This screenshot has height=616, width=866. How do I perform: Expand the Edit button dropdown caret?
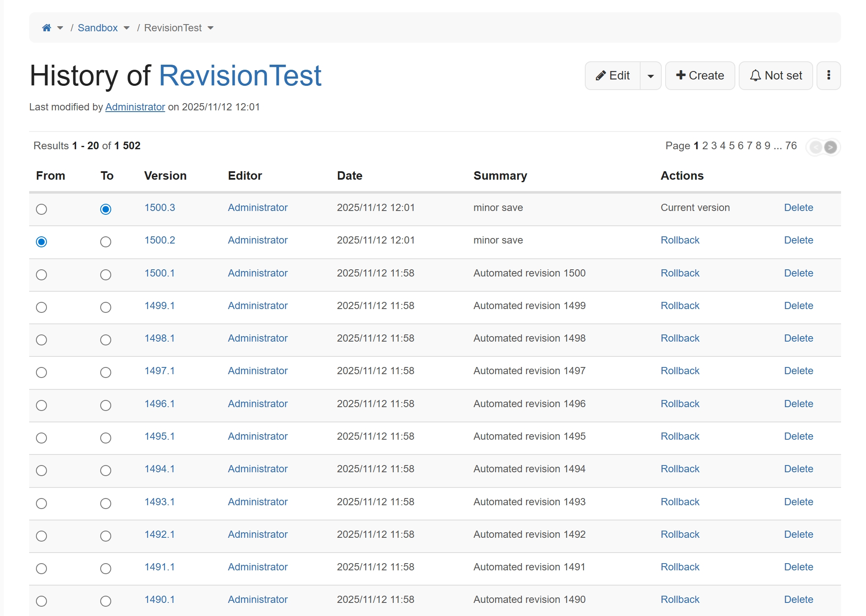(651, 76)
